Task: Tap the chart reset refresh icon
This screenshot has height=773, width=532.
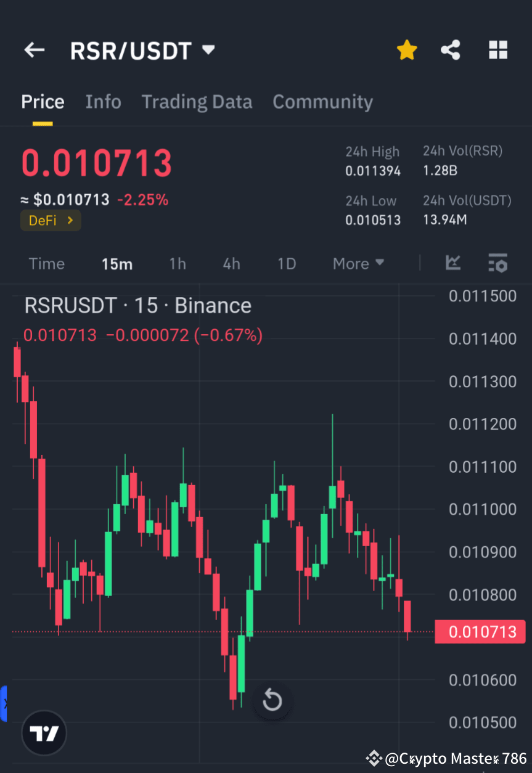Action: point(272,700)
